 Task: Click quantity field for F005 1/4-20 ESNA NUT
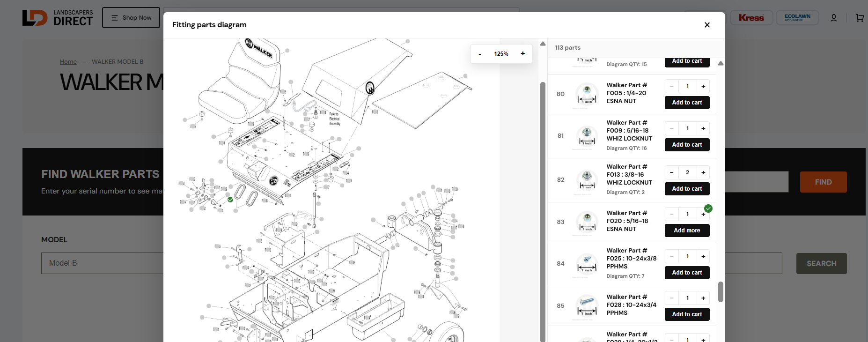pyautogui.click(x=687, y=86)
